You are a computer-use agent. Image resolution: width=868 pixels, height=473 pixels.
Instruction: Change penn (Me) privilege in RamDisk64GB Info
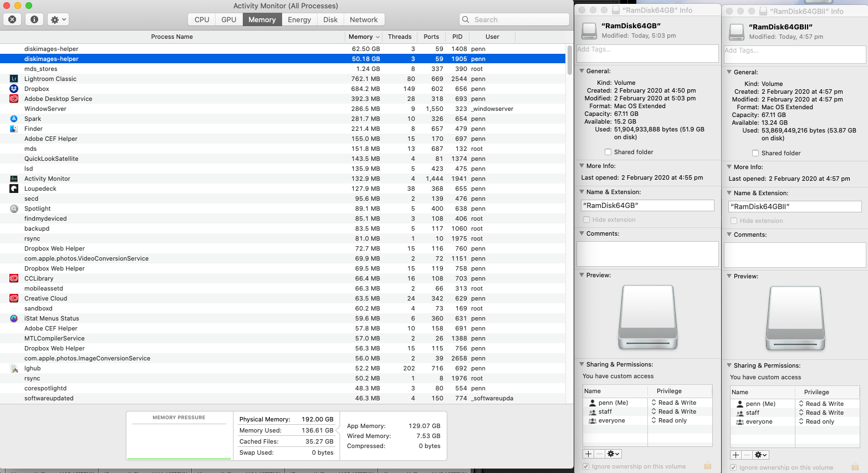click(673, 403)
